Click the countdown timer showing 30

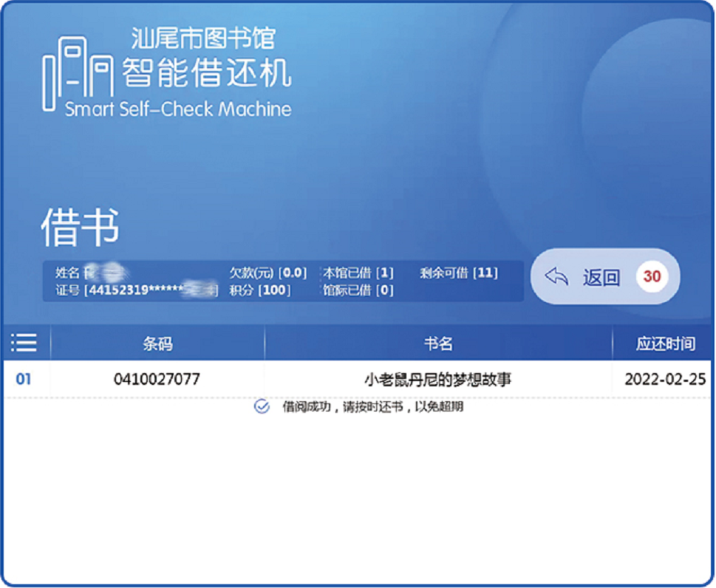coord(651,276)
